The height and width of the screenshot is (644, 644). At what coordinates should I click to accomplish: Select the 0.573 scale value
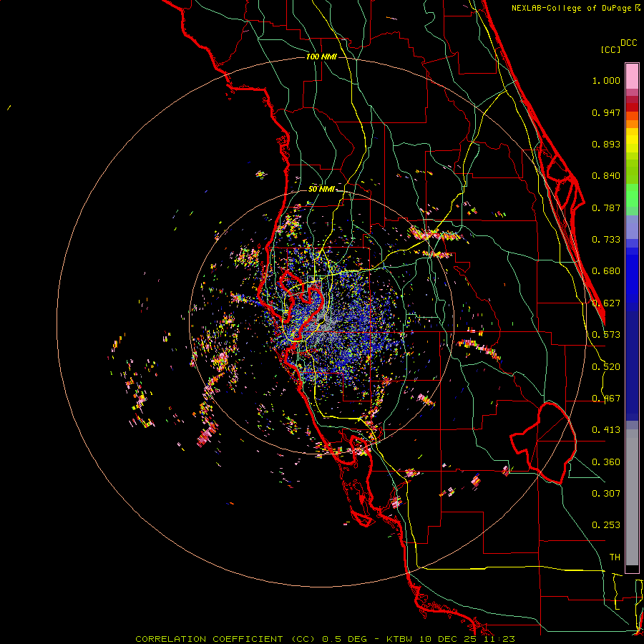point(606,335)
